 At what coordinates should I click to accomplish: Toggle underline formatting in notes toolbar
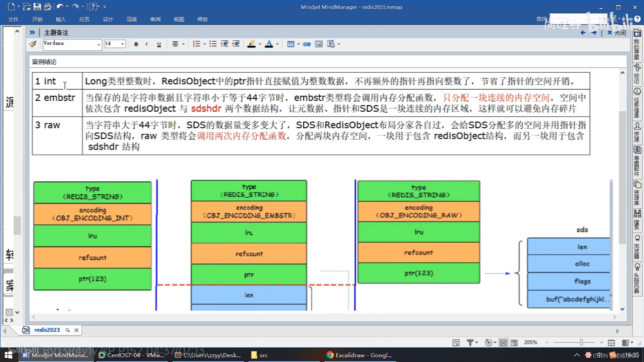tap(159, 44)
